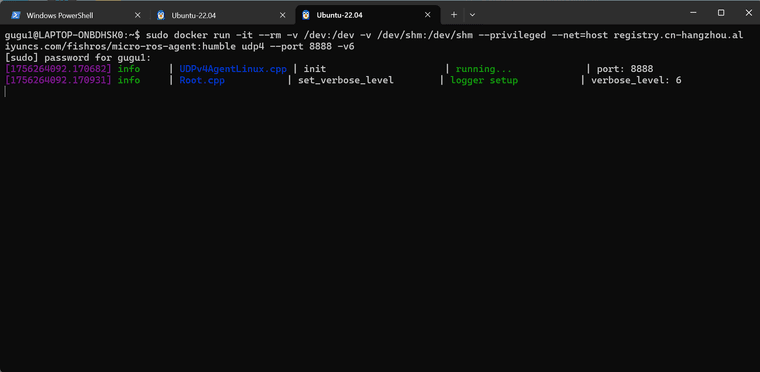Close the first Ubuntu-22.04 tab
The image size is (760, 372).
coord(283,15)
